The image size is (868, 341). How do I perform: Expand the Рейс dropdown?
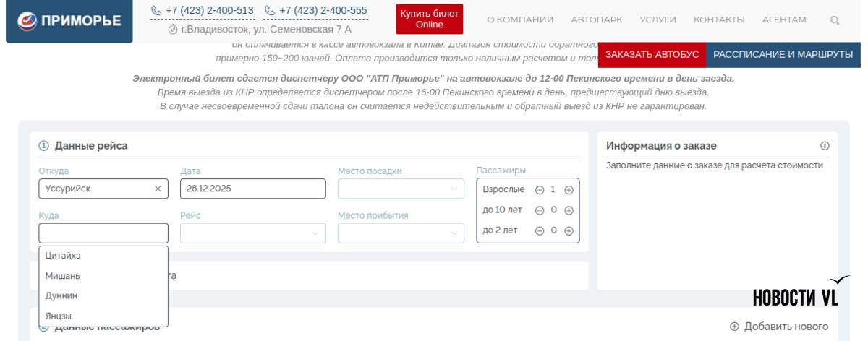(252, 233)
